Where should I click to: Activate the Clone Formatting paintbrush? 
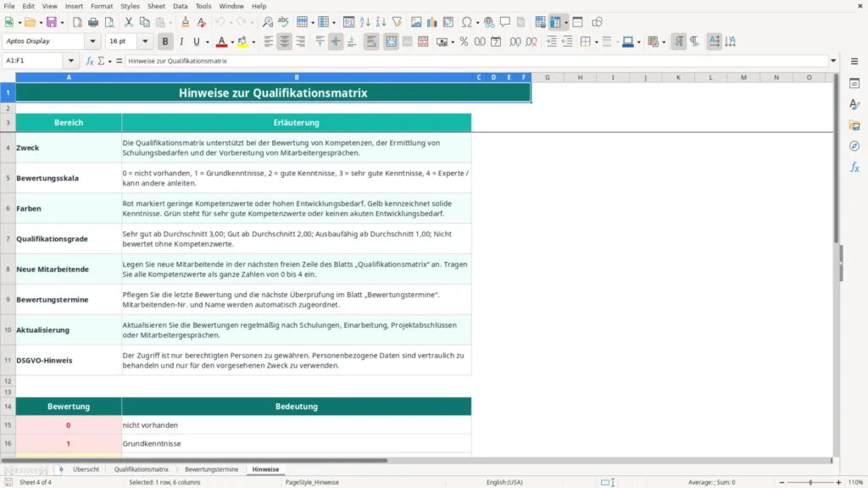(x=186, y=22)
